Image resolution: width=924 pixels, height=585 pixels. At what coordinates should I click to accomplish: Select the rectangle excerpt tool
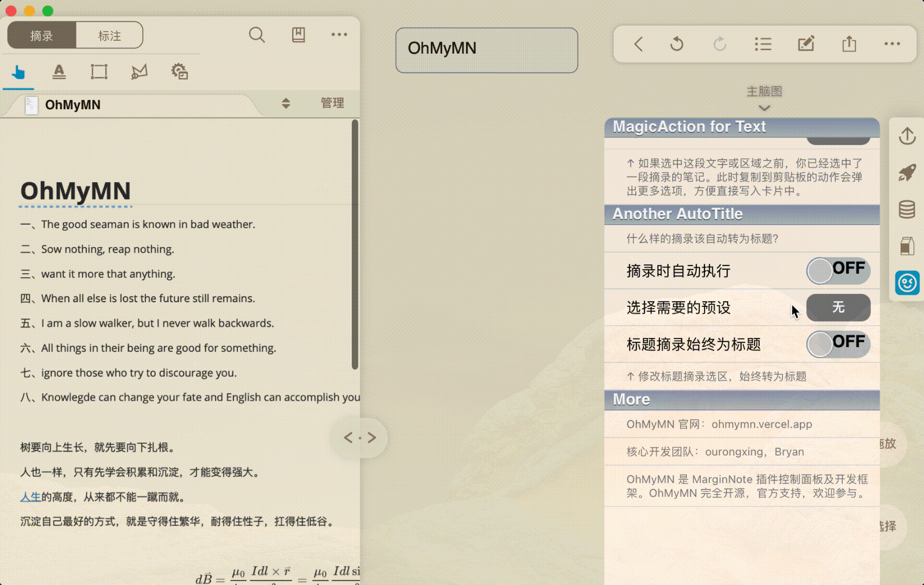[99, 72]
